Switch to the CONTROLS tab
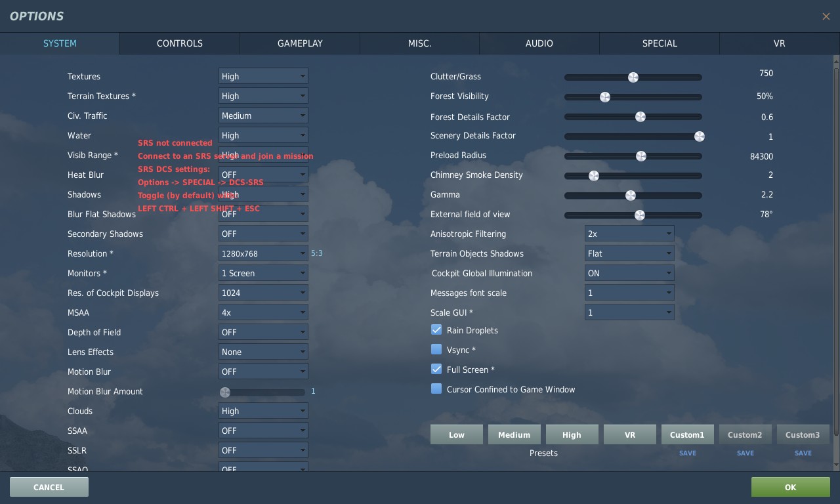840x504 pixels. coord(179,43)
